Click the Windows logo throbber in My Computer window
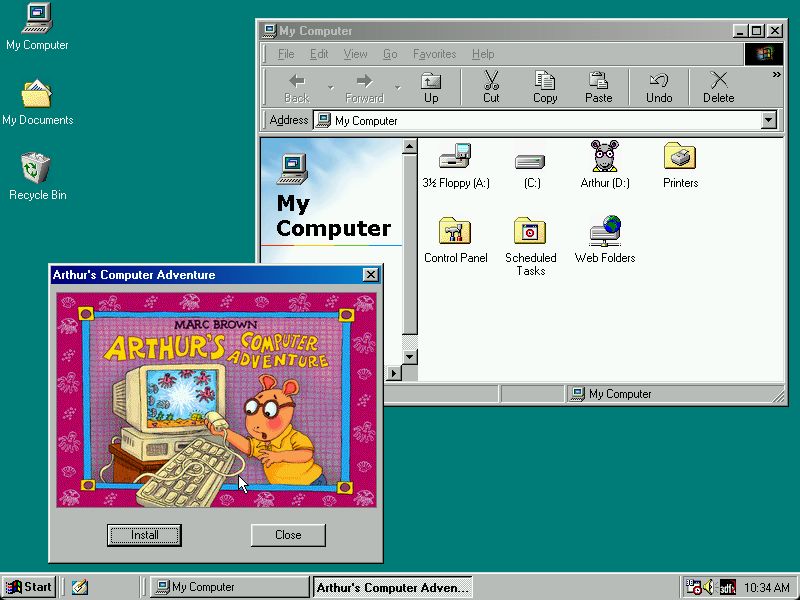Image resolution: width=800 pixels, height=600 pixels. (x=763, y=54)
